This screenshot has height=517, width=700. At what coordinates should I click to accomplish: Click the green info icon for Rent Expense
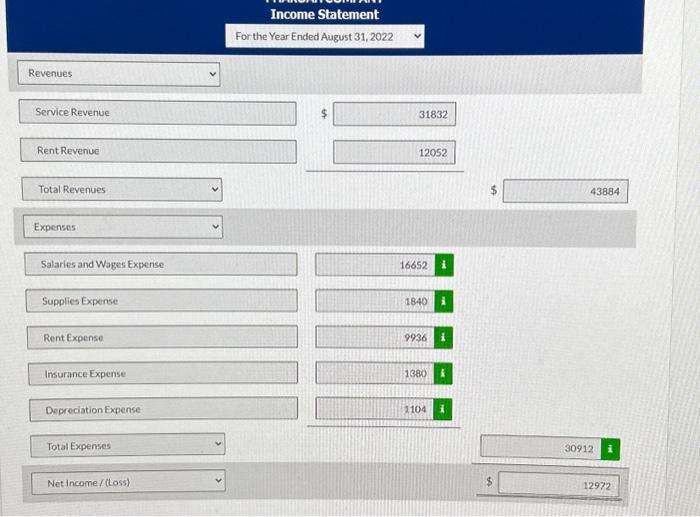click(x=443, y=338)
